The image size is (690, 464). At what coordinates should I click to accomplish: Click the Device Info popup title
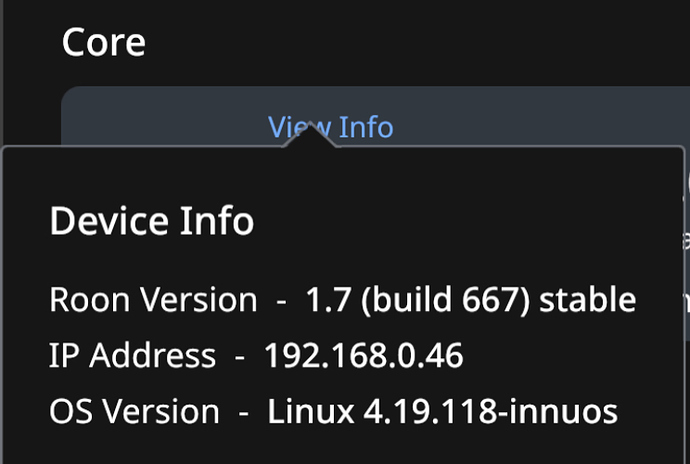tap(152, 221)
